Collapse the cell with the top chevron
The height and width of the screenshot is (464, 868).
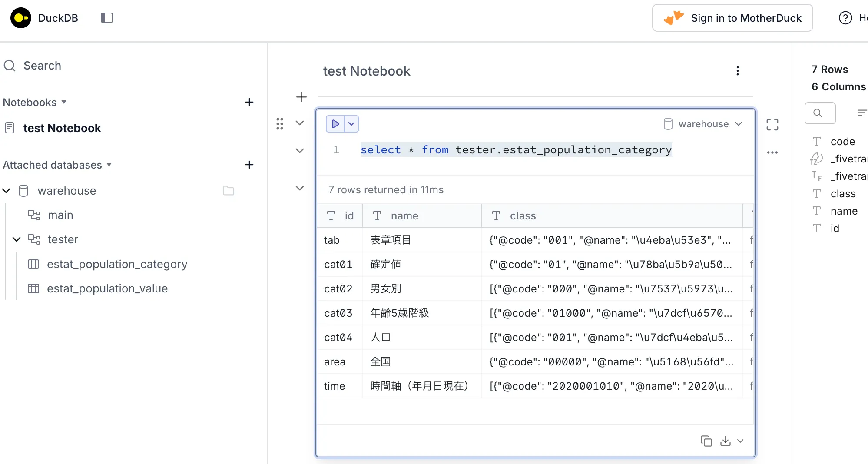coord(300,123)
